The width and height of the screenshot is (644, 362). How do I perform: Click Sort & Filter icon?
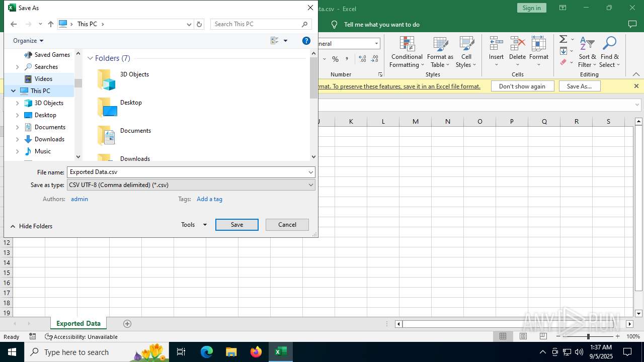[x=587, y=44]
